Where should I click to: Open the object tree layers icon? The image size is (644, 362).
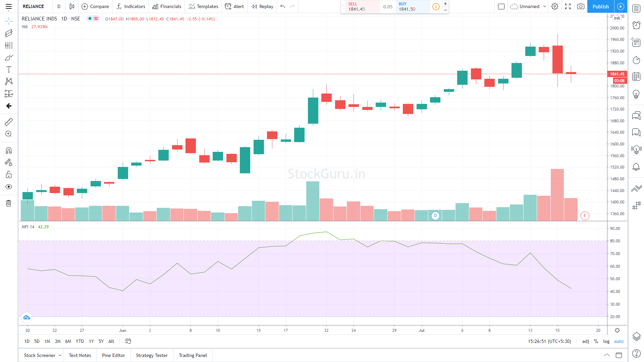636,336
